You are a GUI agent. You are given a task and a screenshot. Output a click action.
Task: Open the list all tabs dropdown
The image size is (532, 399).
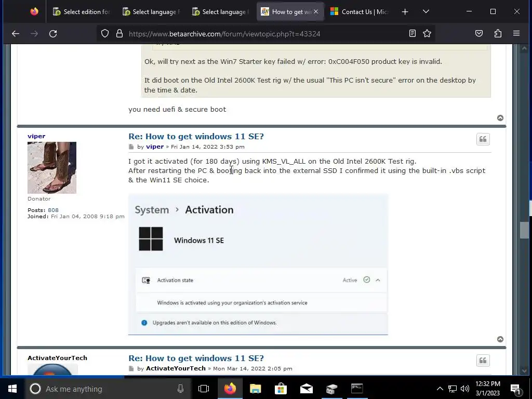[x=426, y=12]
